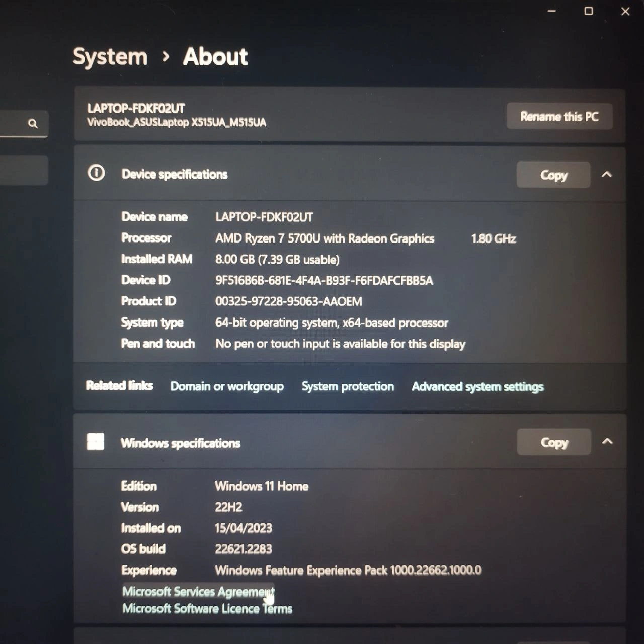This screenshot has width=644, height=644.
Task: Click the Windows logo icon beside Windows specifications
Action: pos(96,442)
